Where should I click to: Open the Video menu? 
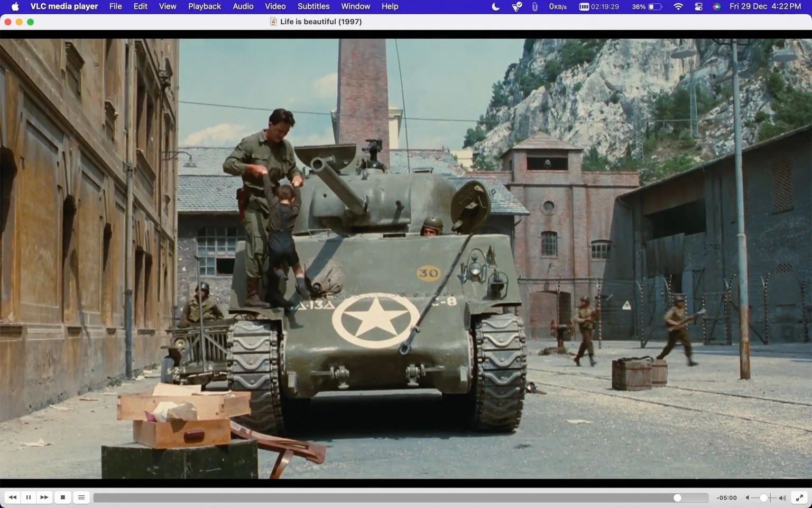tap(275, 6)
